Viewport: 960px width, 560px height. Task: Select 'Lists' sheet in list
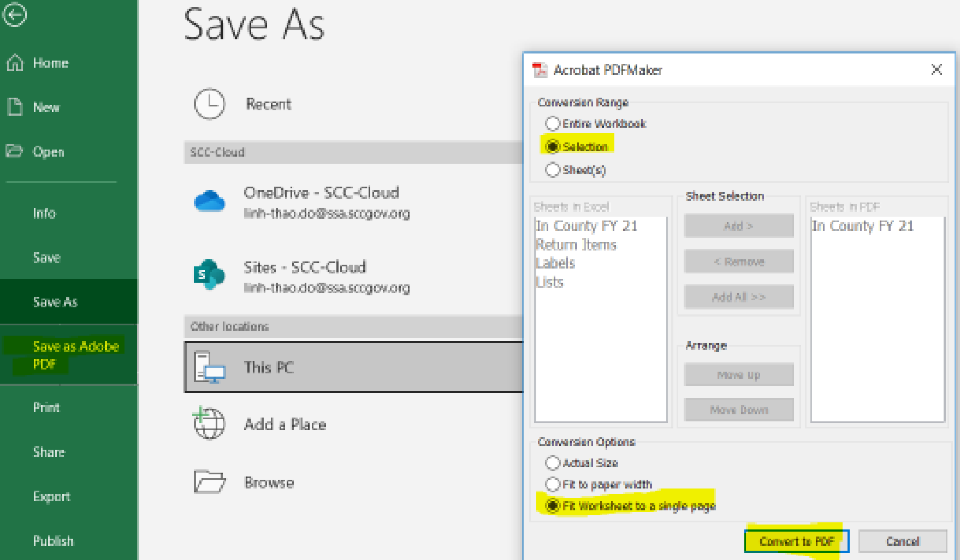549,282
